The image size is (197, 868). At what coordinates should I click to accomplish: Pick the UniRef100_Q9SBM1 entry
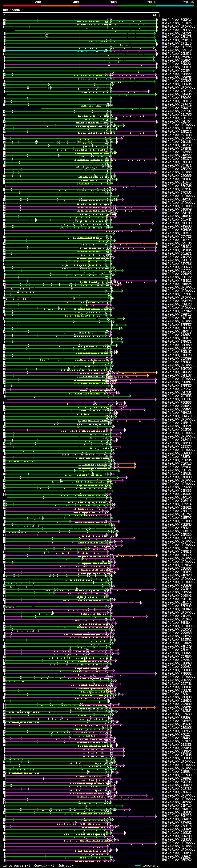click(x=176, y=148)
